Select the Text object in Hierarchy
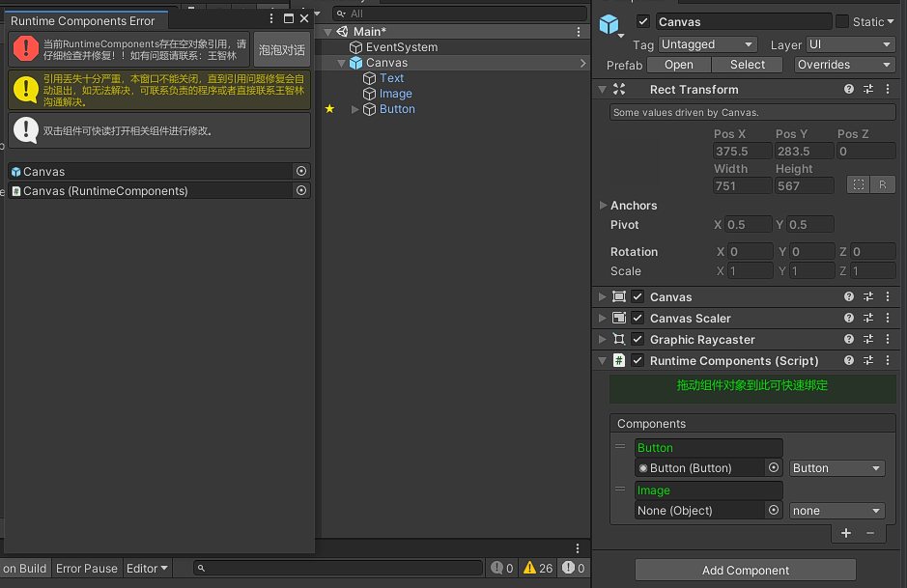This screenshot has width=907, height=588. (x=391, y=78)
